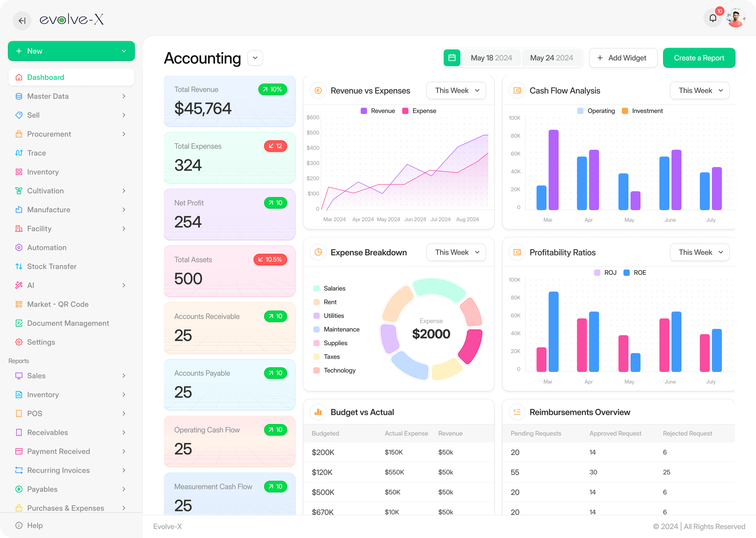This screenshot has height=538, width=756.
Task: Open the Accounting title dropdown
Action: pyautogui.click(x=255, y=58)
